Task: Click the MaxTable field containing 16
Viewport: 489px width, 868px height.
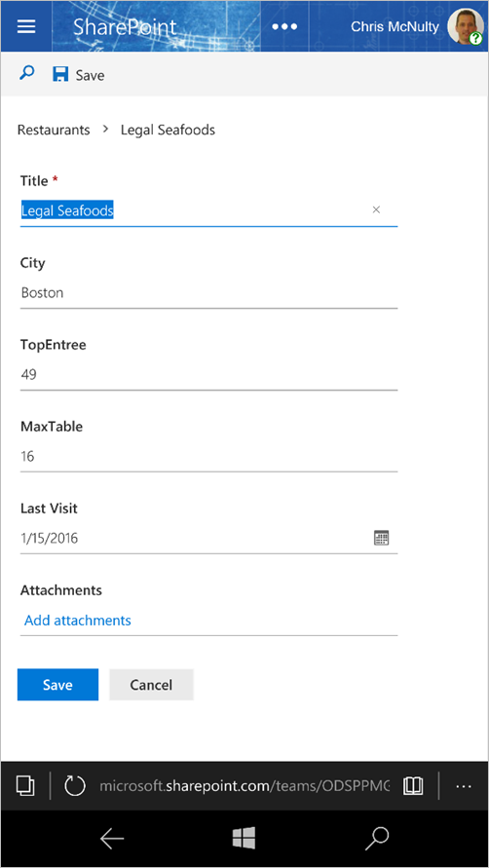Action: (x=208, y=457)
